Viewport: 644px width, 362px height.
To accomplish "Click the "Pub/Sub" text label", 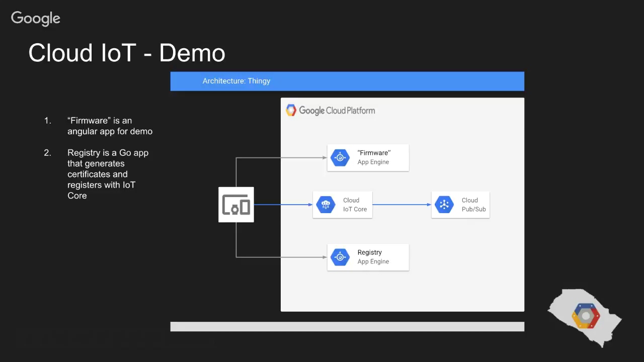I will pyautogui.click(x=474, y=209).
